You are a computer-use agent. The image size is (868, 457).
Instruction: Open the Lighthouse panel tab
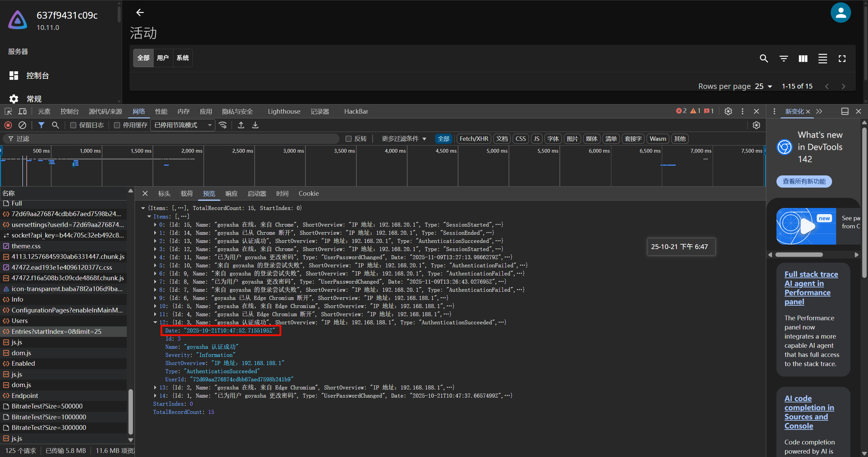284,111
